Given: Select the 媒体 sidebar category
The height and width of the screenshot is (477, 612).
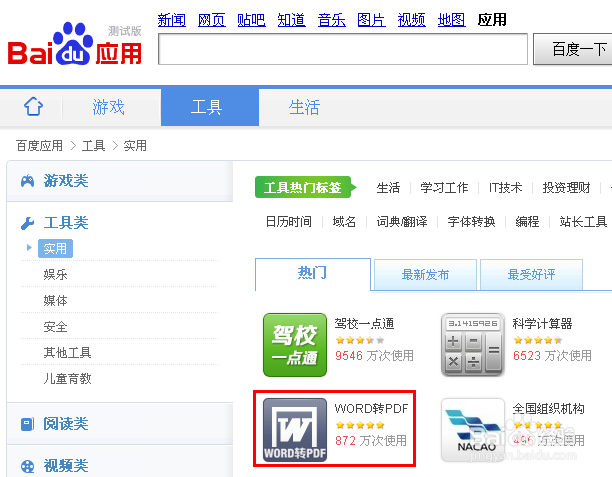Looking at the screenshot, I should [55, 301].
